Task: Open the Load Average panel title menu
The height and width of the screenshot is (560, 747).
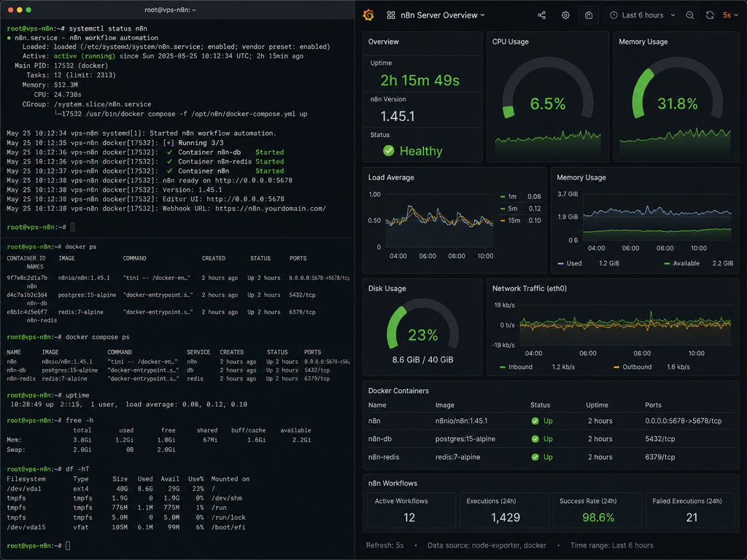Action: tap(391, 178)
